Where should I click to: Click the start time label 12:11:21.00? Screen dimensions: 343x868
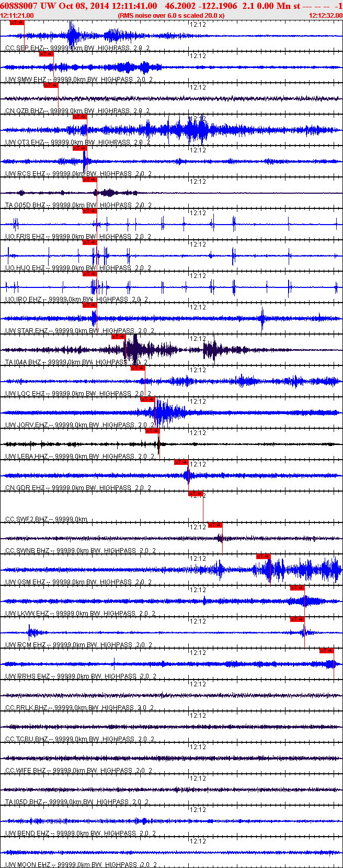pyautogui.click(x=17, y=16)
